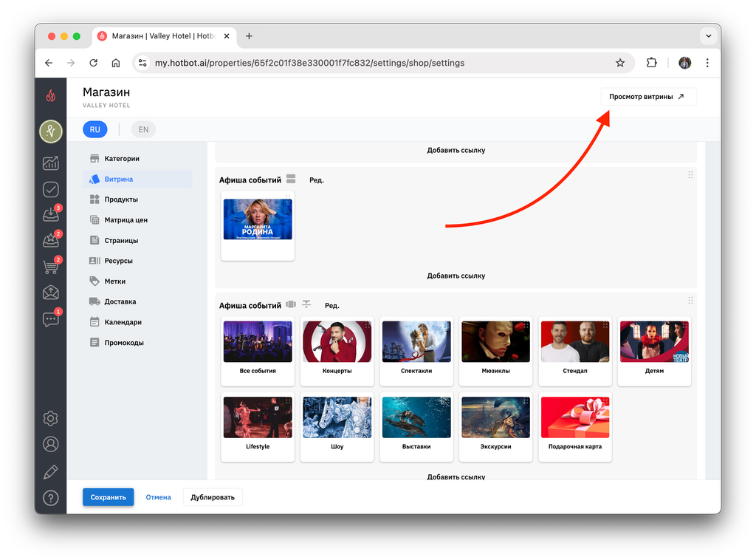Open the inbox download icon with badge 3
This screenshot has height=560, width=756.
51,214
